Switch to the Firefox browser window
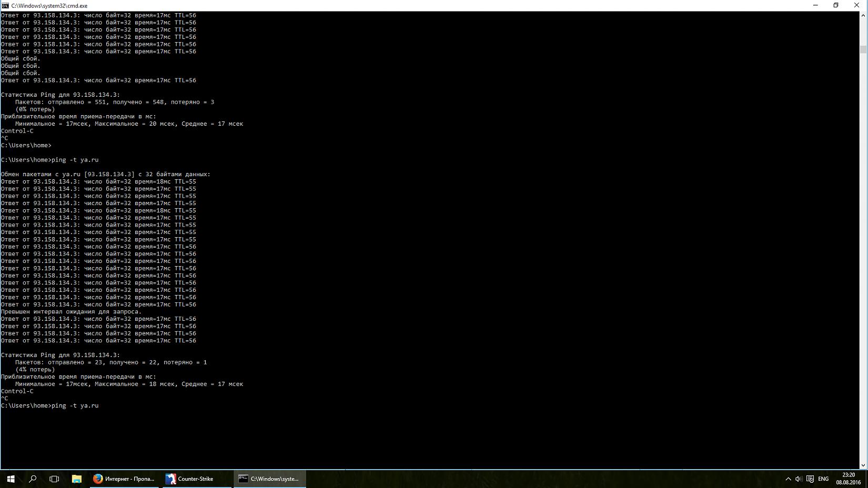This screenshot has height=488, width=868. click(124, 479)
